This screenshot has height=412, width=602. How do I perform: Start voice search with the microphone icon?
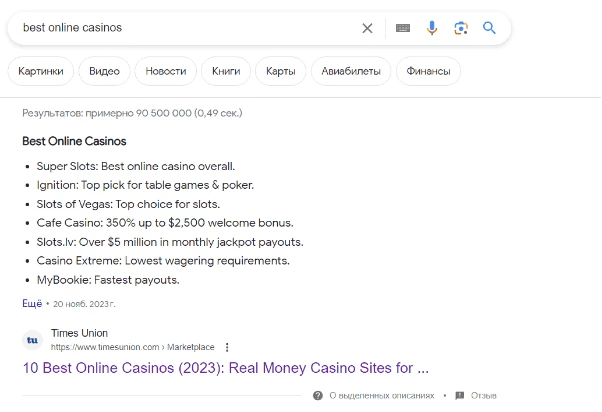coord(432,28)
